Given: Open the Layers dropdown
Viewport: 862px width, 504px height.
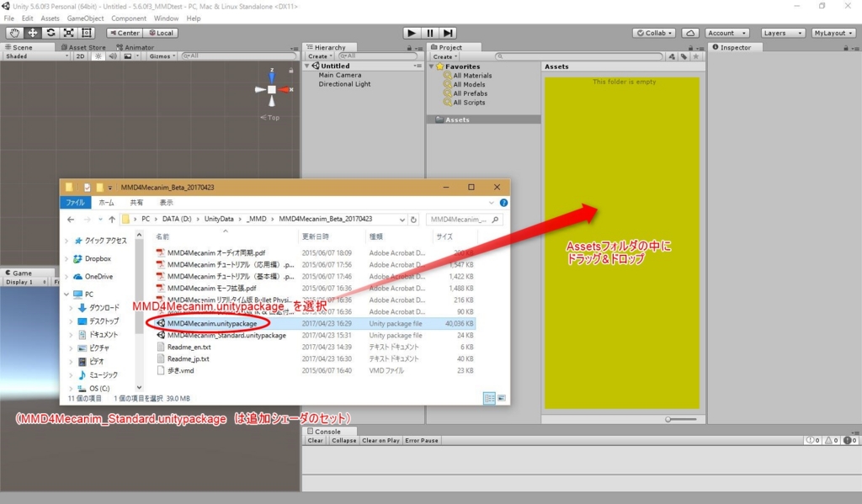Looking at the screenshot, I should coord(783,33).
